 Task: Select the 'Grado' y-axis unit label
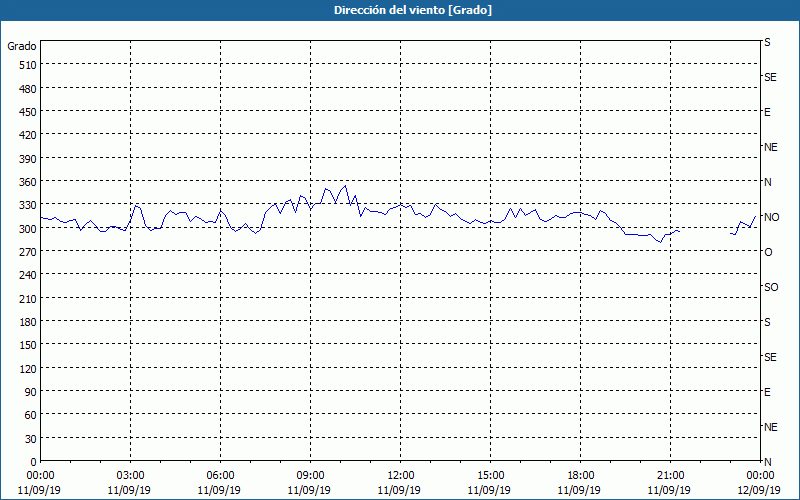(22, 46)
